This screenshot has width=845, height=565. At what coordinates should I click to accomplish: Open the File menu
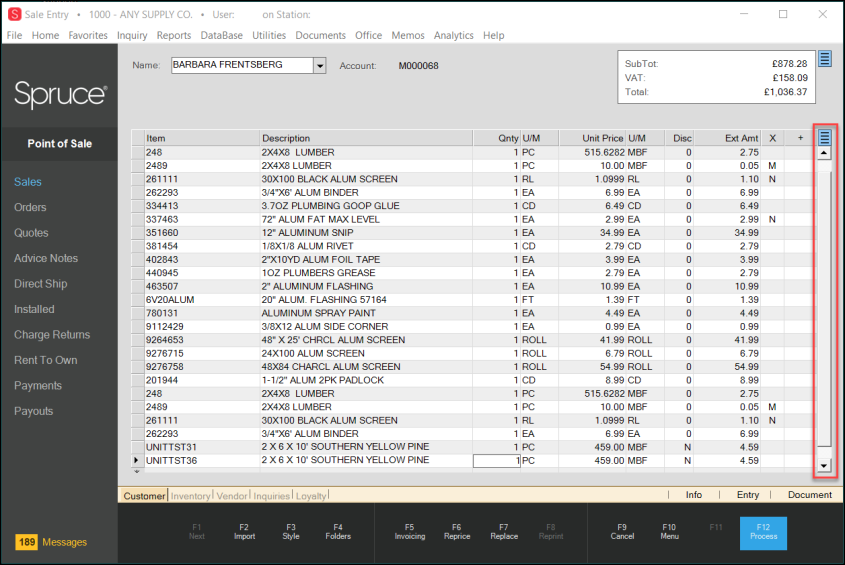pyautogui.click(x=15, y=36)
